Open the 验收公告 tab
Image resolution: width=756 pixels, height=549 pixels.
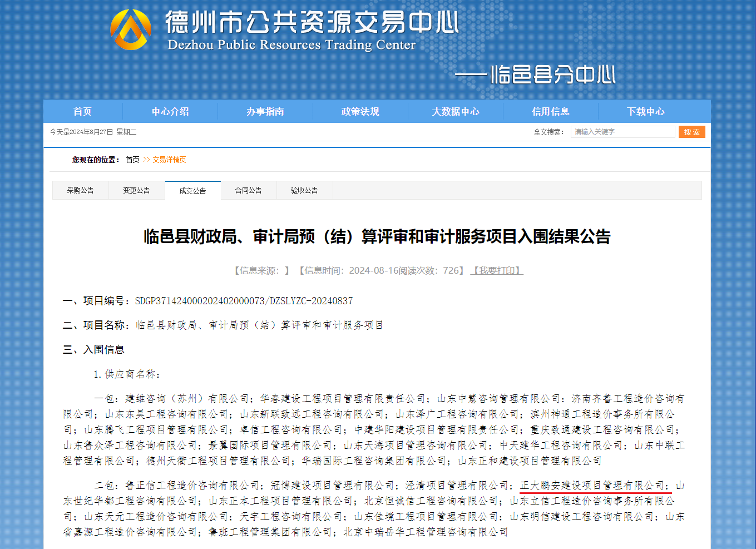305,190
